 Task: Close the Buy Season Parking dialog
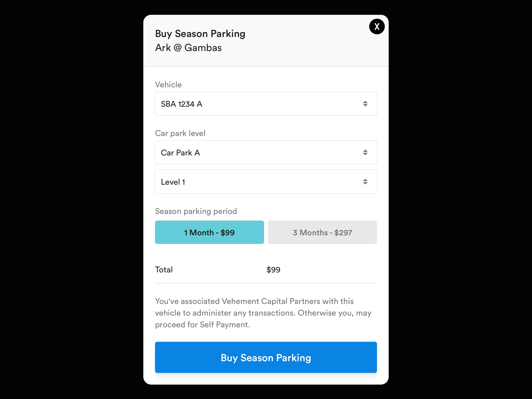point(377,26)
